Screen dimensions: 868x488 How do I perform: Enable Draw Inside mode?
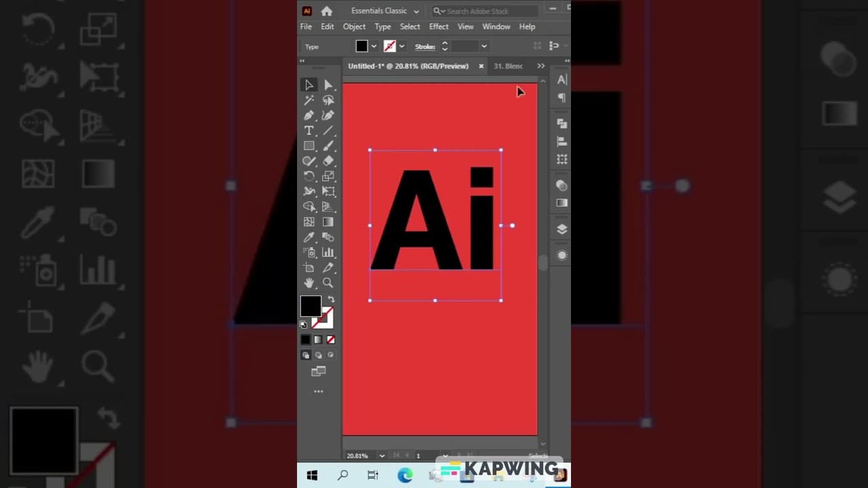331,354
